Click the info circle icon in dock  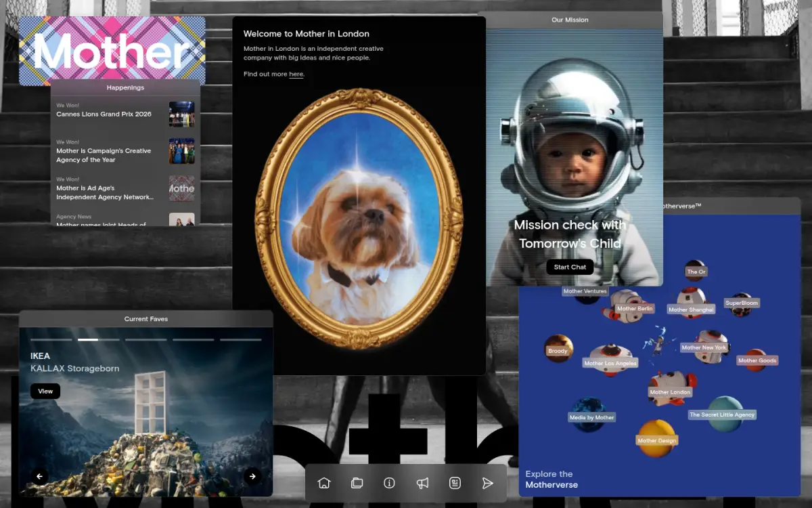pyautogui.click(x=389, y=483)
